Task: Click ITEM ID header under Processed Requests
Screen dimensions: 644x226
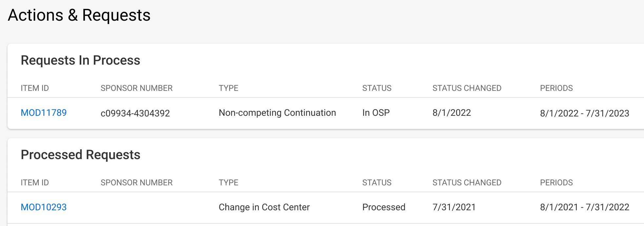Action: (x=35, y=183)
